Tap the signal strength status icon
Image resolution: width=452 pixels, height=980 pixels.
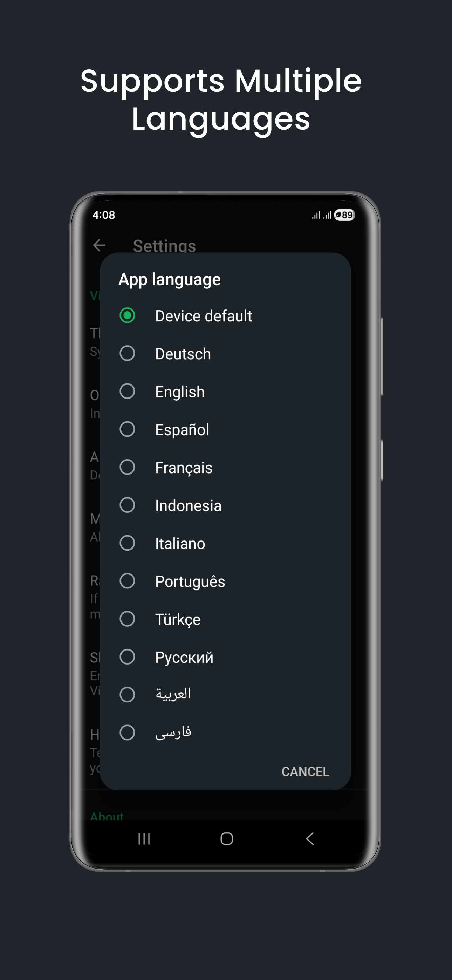coord(322,215)
